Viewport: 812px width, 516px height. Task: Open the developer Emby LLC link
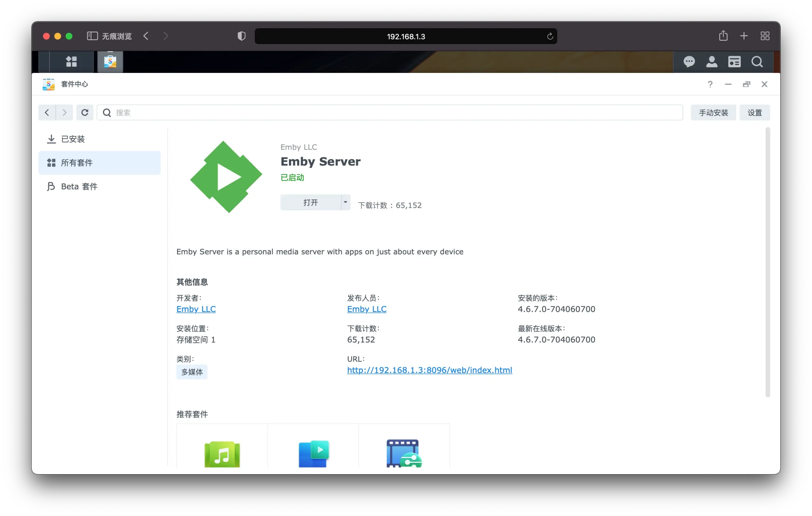click(196, 309)
